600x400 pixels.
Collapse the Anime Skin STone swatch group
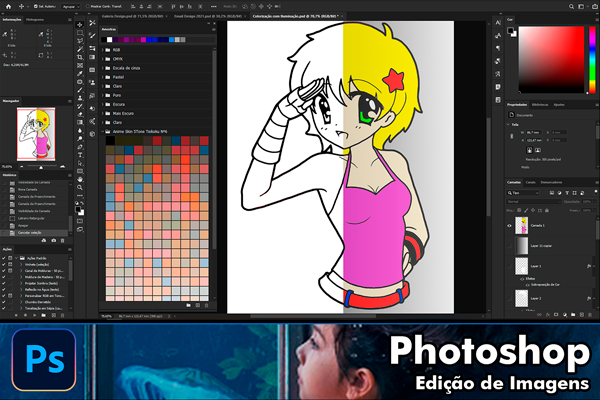[101, 131]
